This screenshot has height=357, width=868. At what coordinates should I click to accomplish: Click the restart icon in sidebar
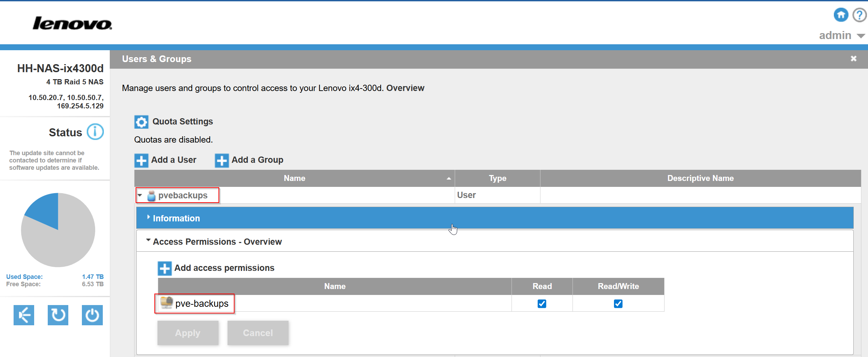click(x=58, y=315)
